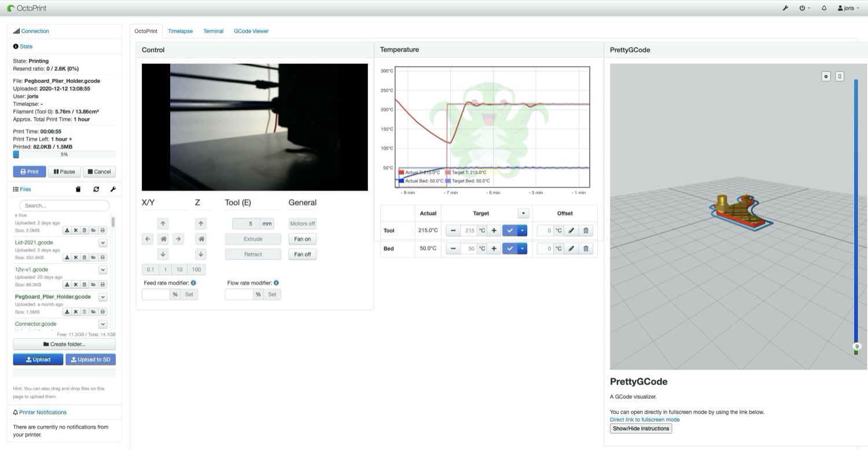Decrease Bed target temperature with minus
Image resolution: width=868 pixels, height=450 pixels.
click(x=454, y=249)
